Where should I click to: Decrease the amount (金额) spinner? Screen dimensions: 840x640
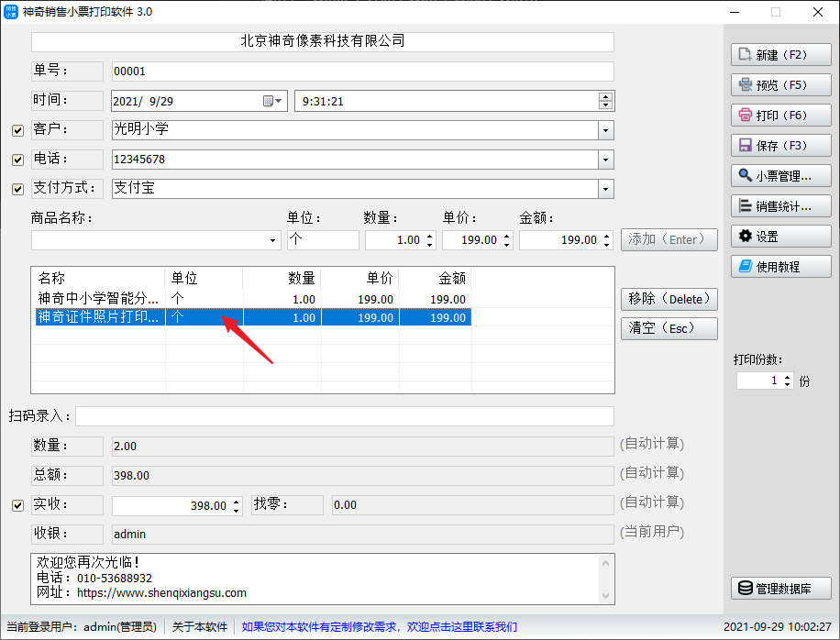606,245
